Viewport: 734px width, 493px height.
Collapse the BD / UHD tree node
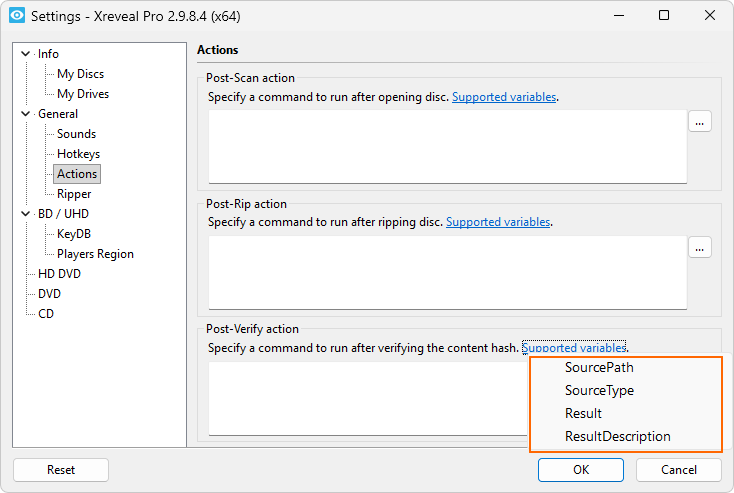tap(26, 213)
